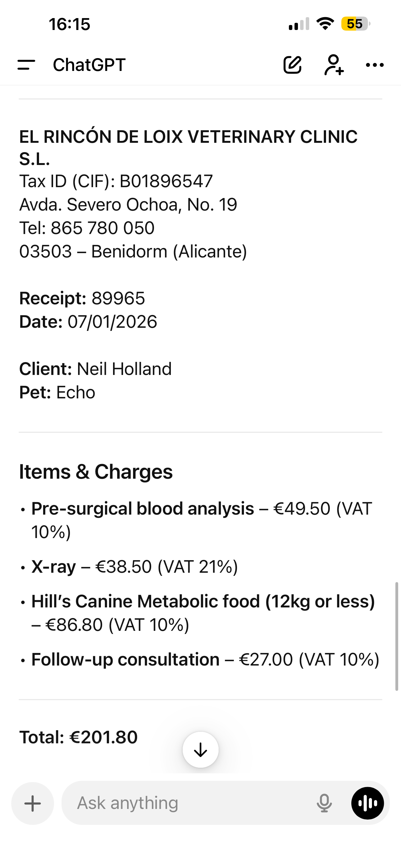Tap the add person icon
Screen dimensions: 401x868
tap(334, 65)
